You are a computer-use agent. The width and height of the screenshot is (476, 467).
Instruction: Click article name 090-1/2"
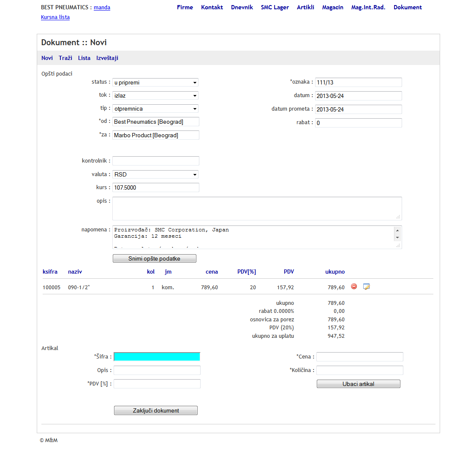(x=79, y=288)
